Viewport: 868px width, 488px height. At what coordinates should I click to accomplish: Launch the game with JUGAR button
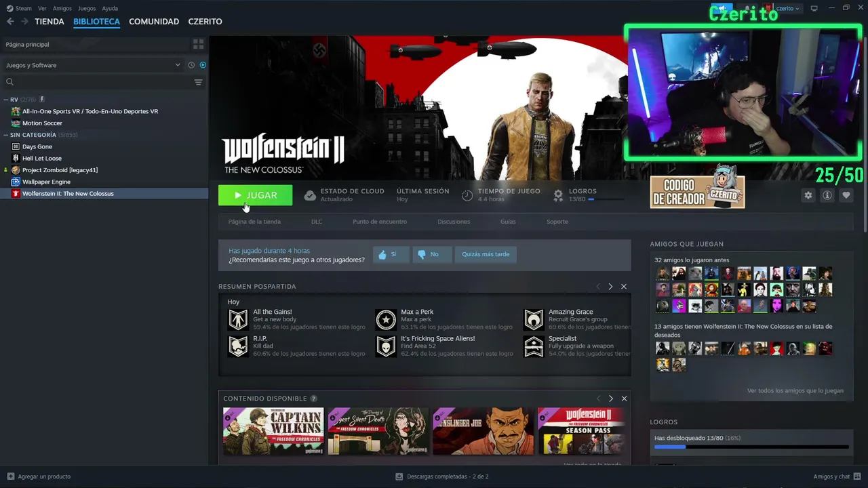[255, 195]
